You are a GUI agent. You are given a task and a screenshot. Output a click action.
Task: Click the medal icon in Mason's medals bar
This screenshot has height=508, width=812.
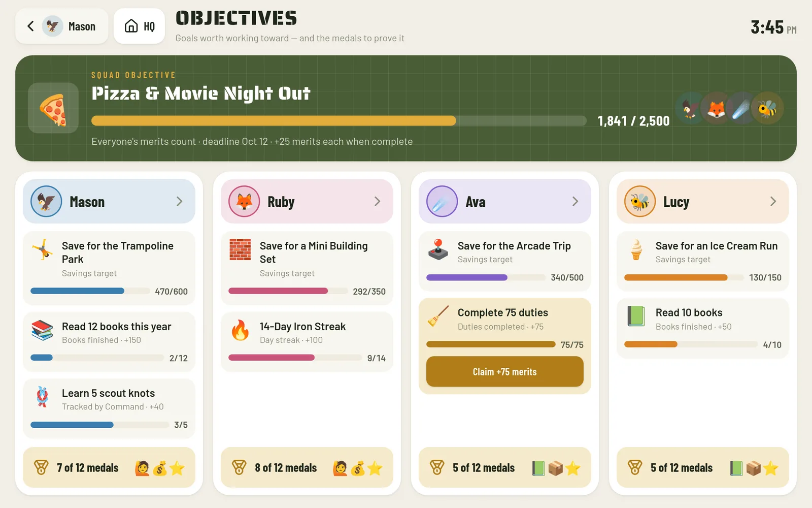tap(41, 467)
